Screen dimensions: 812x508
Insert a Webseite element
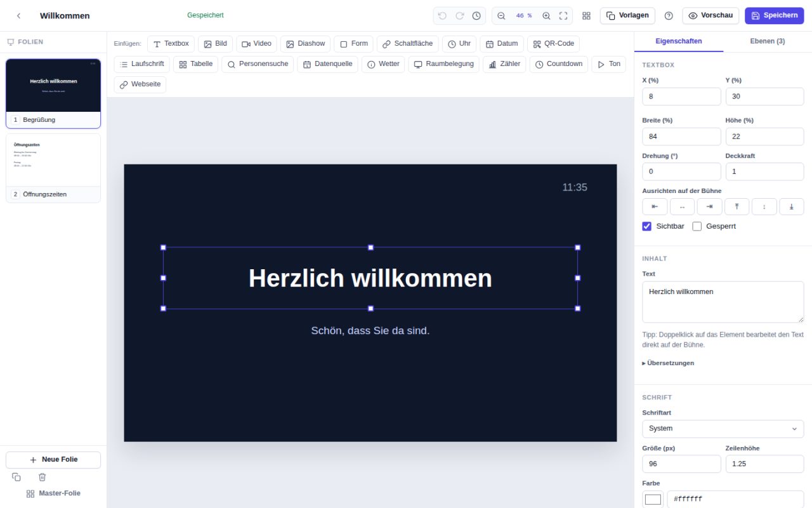(x=140, y=84)
